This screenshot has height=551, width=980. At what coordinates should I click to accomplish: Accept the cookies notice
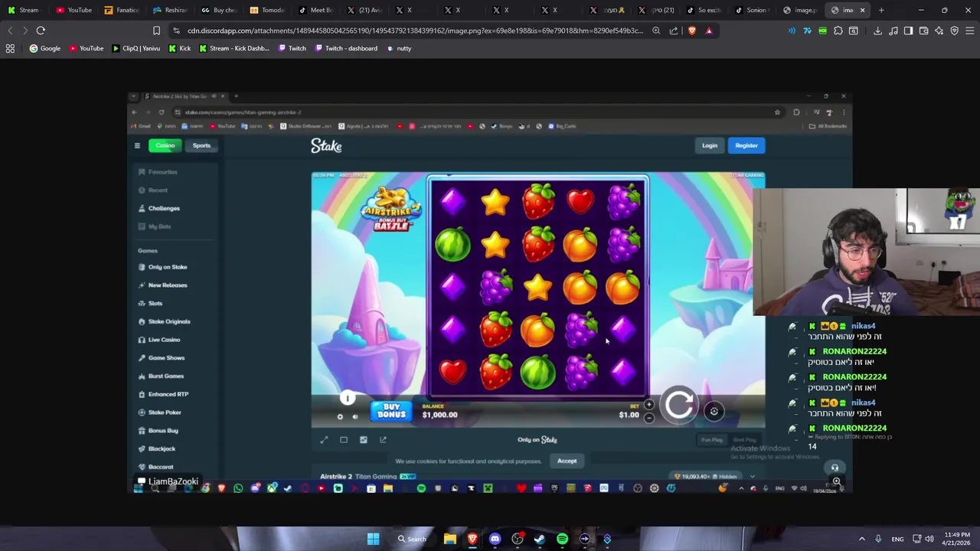point(567,461)
